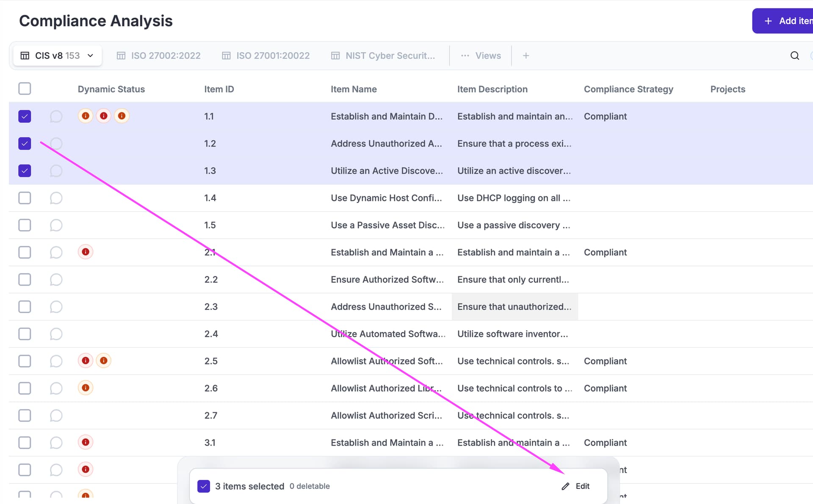Open comments for item 2.5
This screenshot has height=504, width=813.
[x=56, y=361]
